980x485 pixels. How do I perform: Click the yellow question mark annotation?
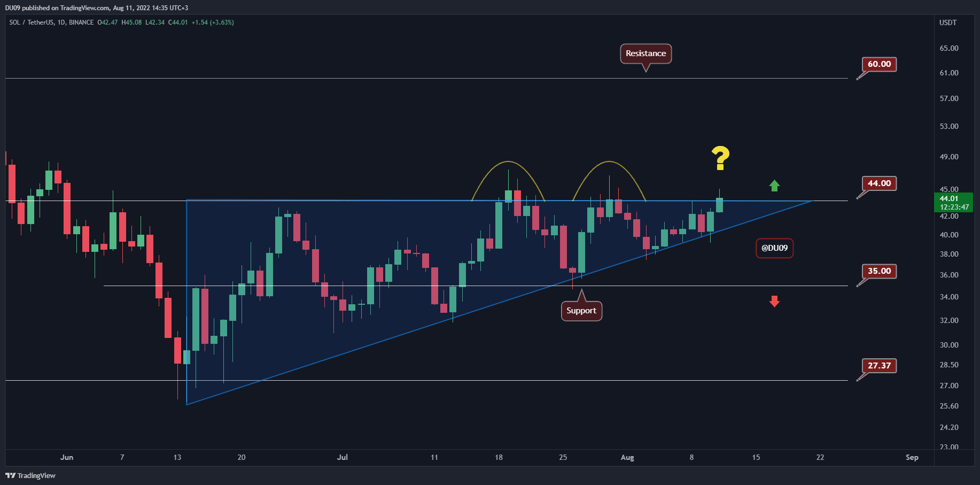[720, 158]
